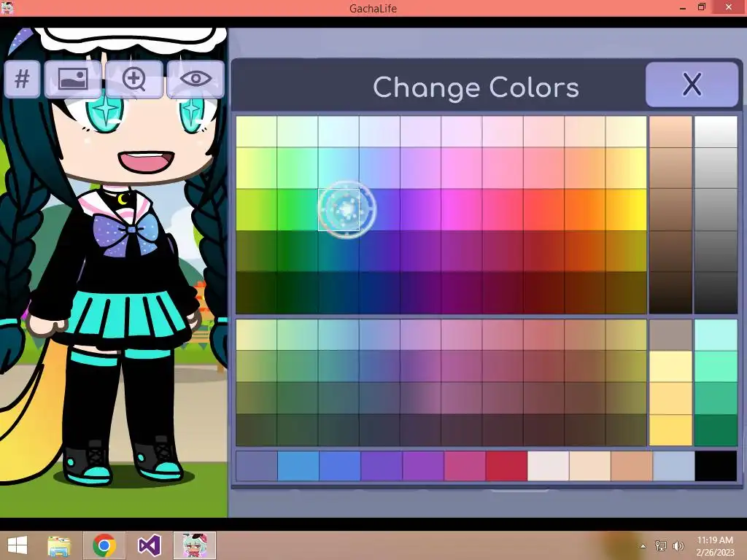747x560 pixels.
Task: Click the background image icon
Action: point(73,79)
